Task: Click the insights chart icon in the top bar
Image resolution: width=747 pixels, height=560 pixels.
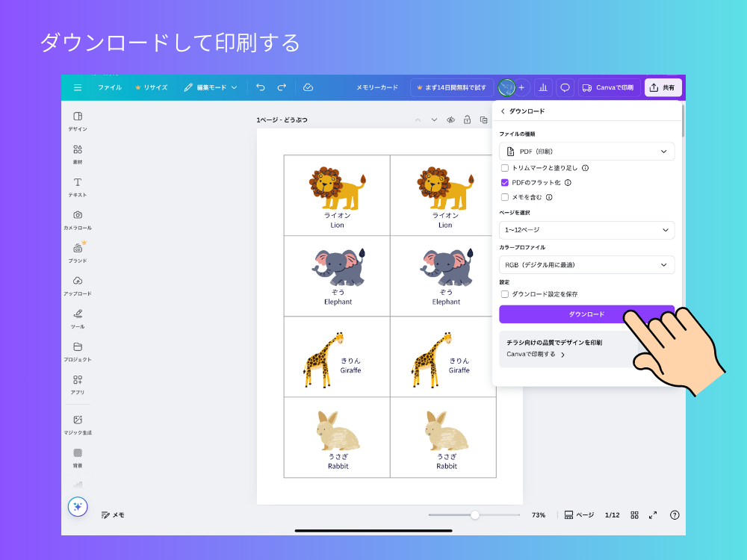Action: click(543, 87)
